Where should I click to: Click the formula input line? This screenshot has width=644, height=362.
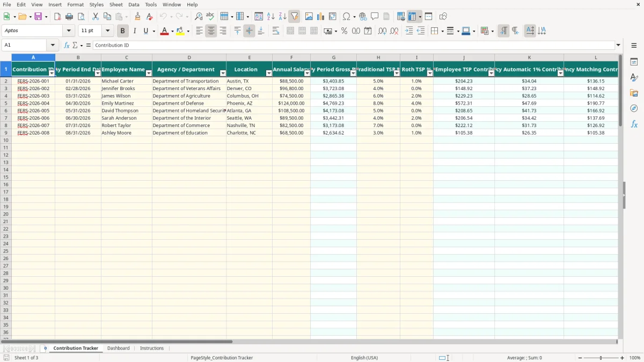(x=354, y=46)
